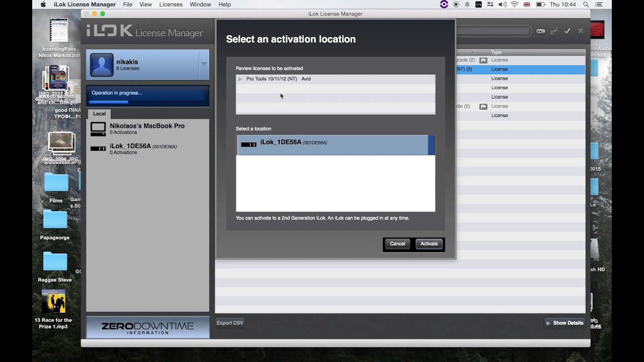The width and height of the screenshot is (644, 362).
Task: Click the Operation in progress bar
Action: coord(147,96)
